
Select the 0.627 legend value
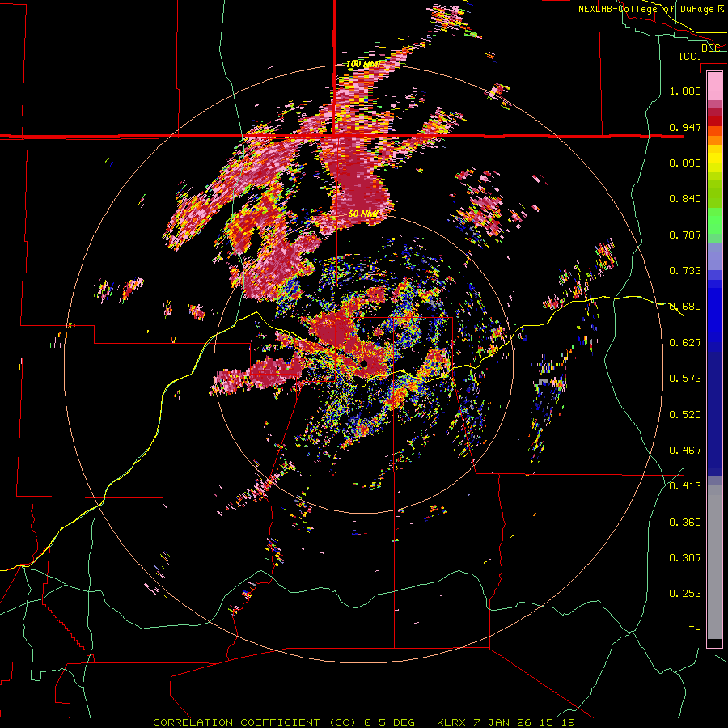pyautogui.click(x=685, y=343)
